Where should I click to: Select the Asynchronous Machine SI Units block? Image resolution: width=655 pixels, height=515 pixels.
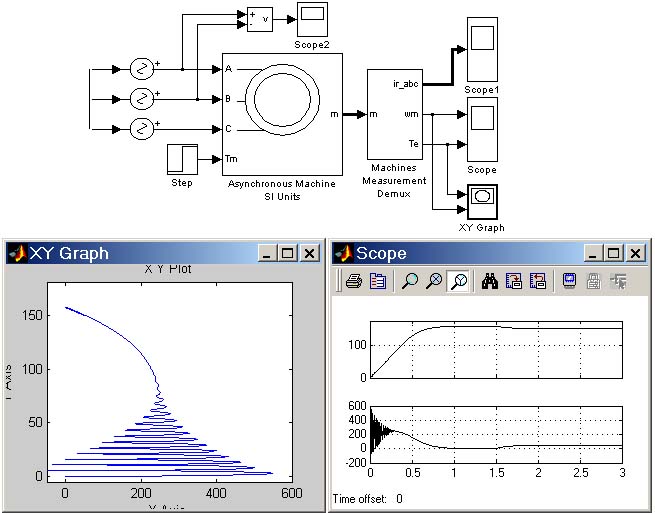coord(282,114)
